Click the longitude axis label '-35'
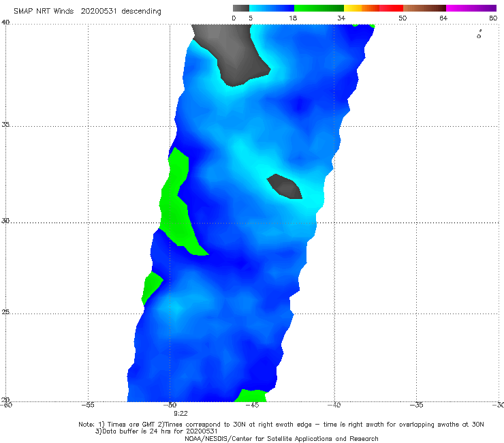504x443 pixels. [x=416, y=405]
